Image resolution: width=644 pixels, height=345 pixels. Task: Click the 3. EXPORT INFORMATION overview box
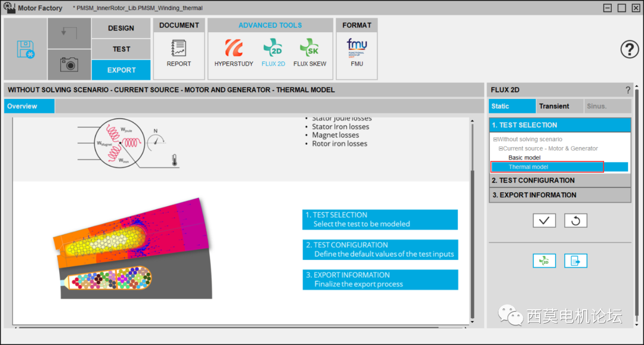[x=380, y=279]
